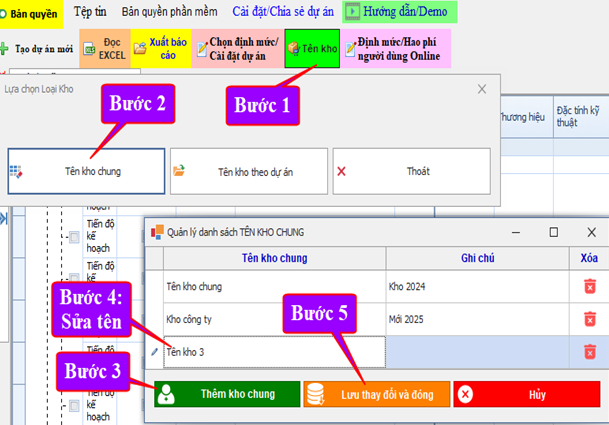Click Tạo dự án mới
Screen dimensions: 609x425
(38, 48)
